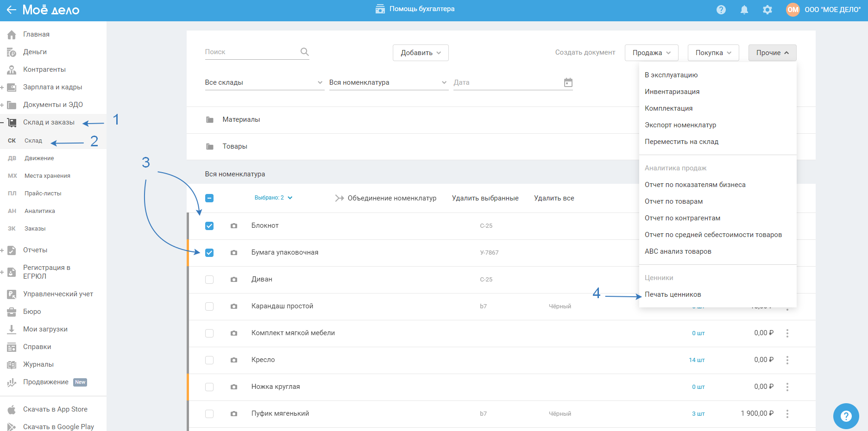Open the Все склады dropdown
The width and height of the screenshot is (868, 431).
click(264, 82)
